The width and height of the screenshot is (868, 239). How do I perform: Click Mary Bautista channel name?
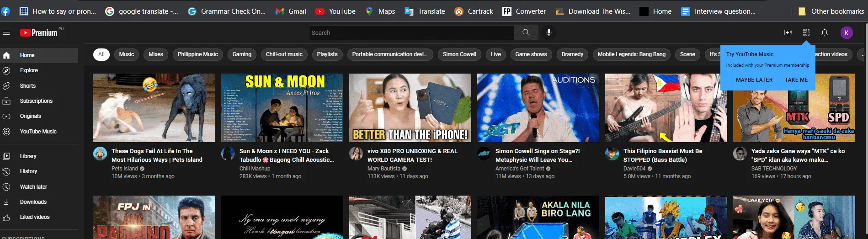coord(383,169)
